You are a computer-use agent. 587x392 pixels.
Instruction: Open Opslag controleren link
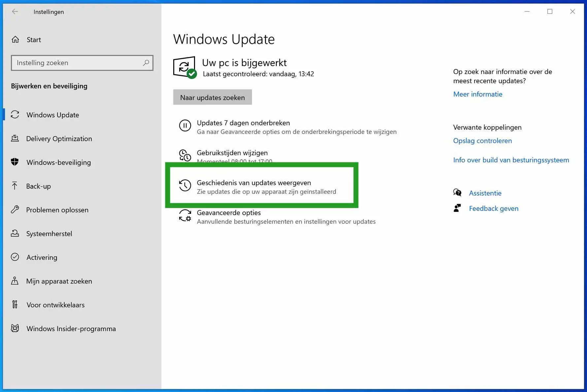(482, 141)
